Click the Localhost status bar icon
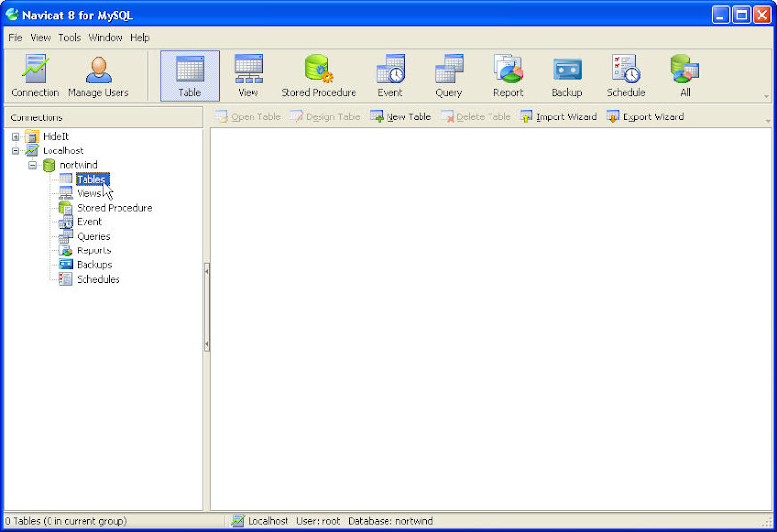Screen dimensions: 777x532 tap(238, 521)
